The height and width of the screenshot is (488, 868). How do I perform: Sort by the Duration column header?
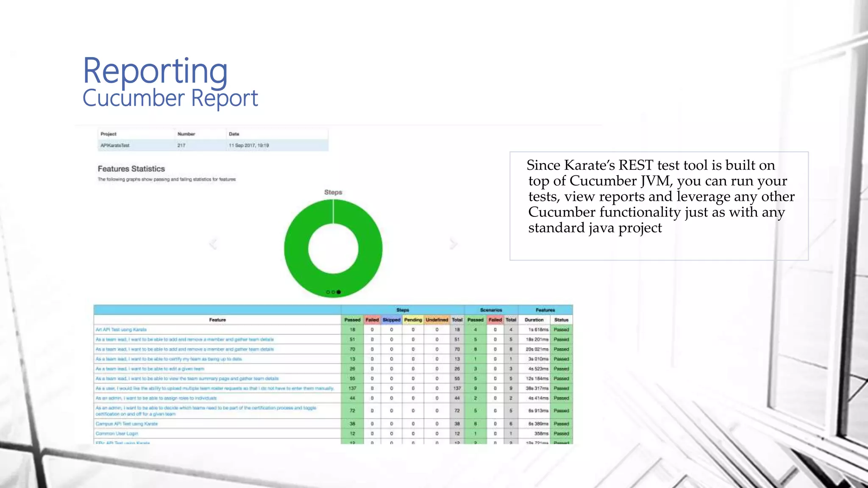coord(534,320)
